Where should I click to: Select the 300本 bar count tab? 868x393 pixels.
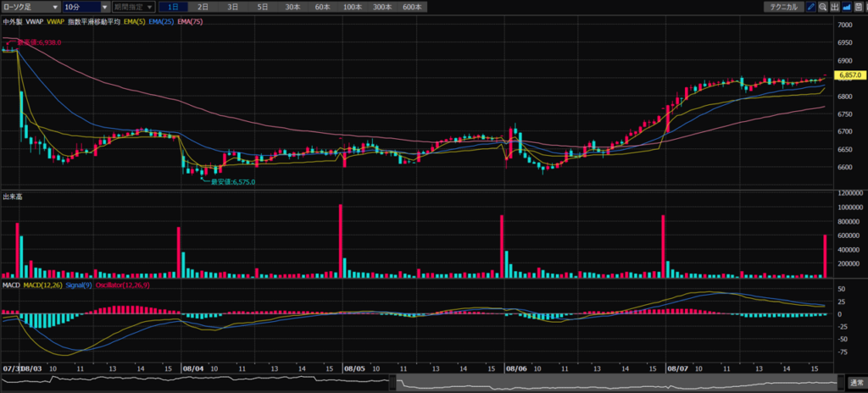pyautogui.click(x=382, y=7)
